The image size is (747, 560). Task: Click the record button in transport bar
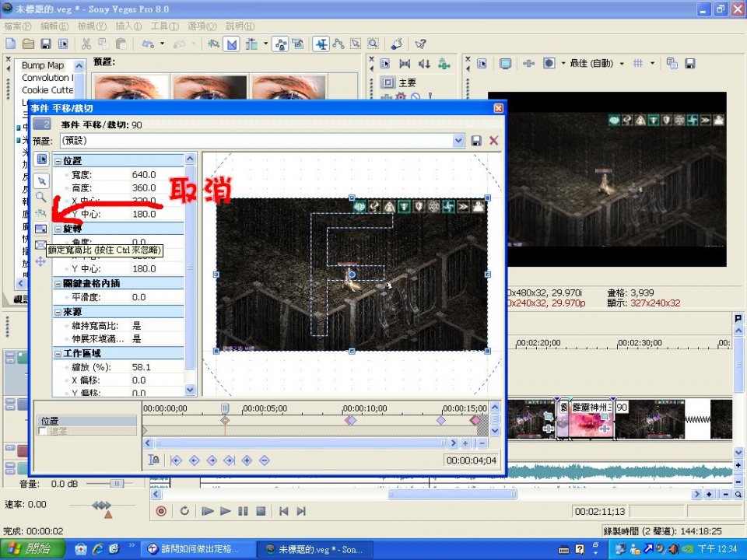[x=161, y=511]
